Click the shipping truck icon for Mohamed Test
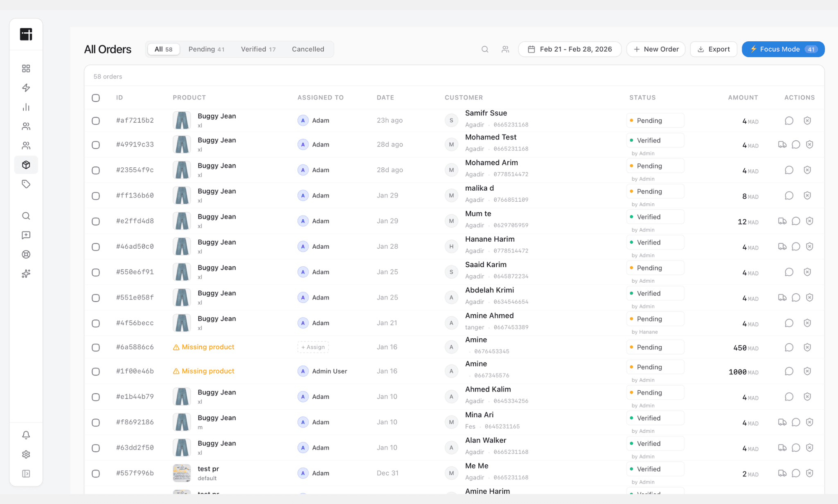Screen dimensions: 838x504 [x=782, y=144]
